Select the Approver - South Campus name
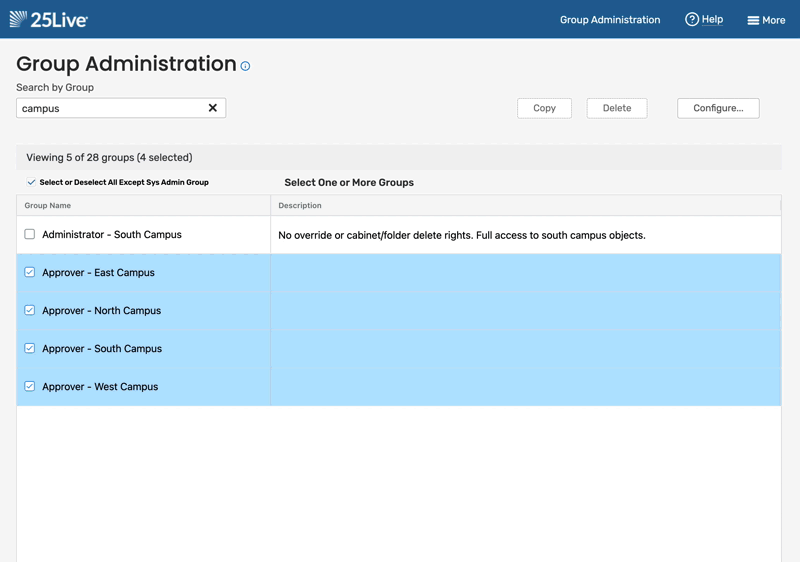 (102, 349)
